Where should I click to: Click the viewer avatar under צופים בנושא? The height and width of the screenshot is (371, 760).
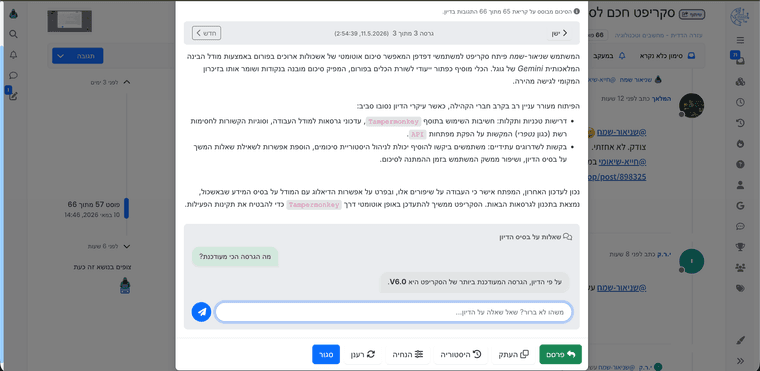[x=125, y=286]
